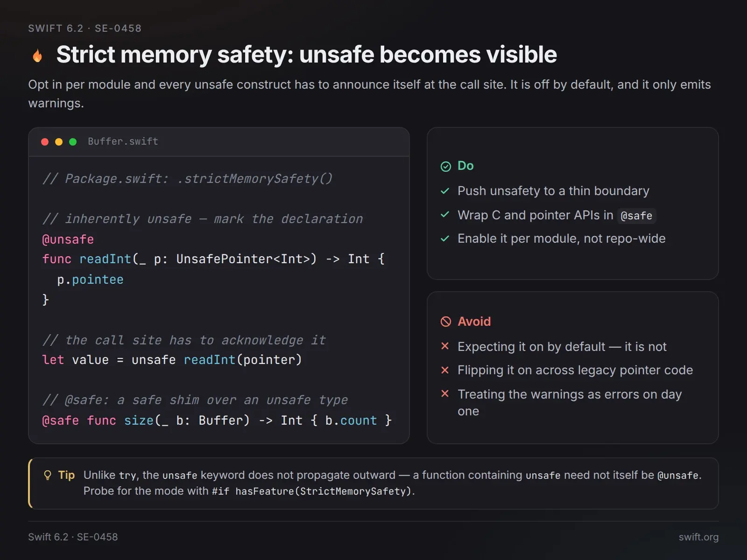Click the Flipping it on across legacy pointer code text
747x560 pixels.
click(x=575, y=370)
